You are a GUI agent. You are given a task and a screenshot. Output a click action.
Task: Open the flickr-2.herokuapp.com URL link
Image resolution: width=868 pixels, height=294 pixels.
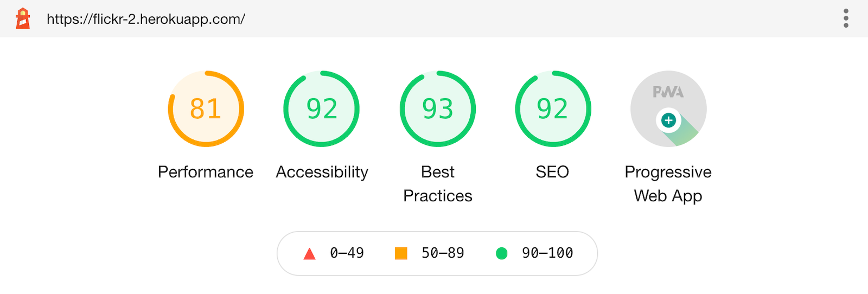[145, 19]
